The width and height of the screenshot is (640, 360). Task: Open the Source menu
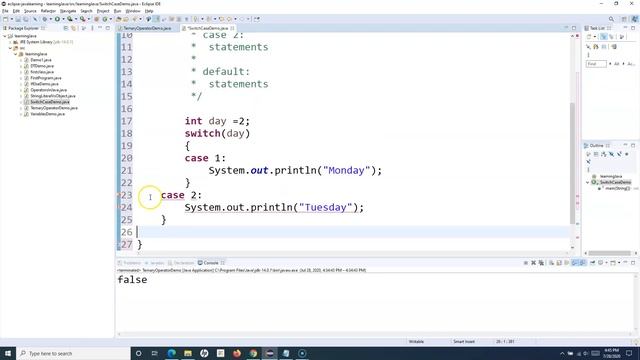tap(30, 11)
